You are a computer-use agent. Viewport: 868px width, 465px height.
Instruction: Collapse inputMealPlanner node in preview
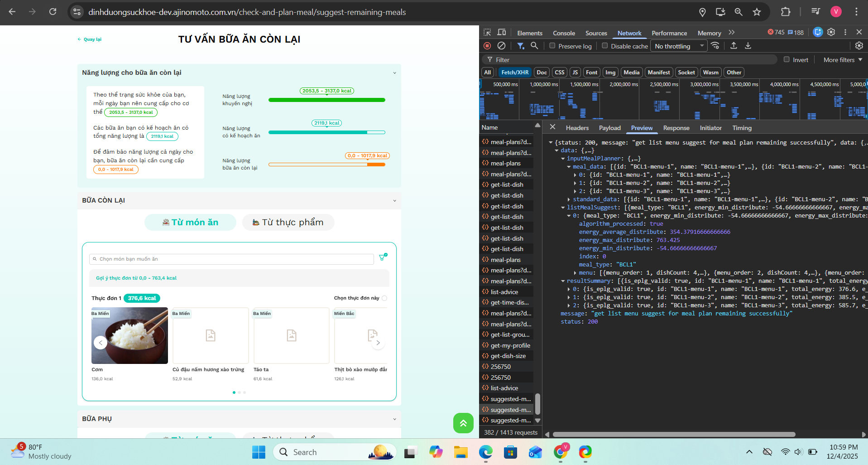point(563,159)
